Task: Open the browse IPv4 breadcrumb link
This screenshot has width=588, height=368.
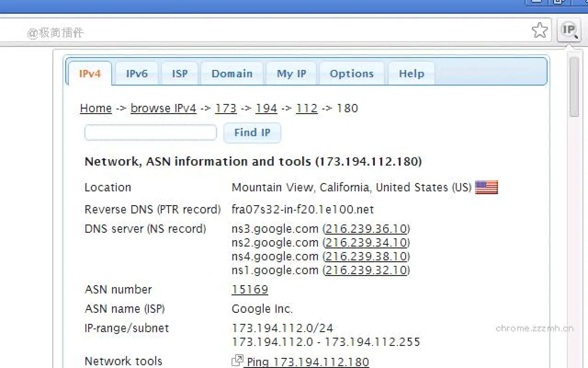Action: pos(164,108)
